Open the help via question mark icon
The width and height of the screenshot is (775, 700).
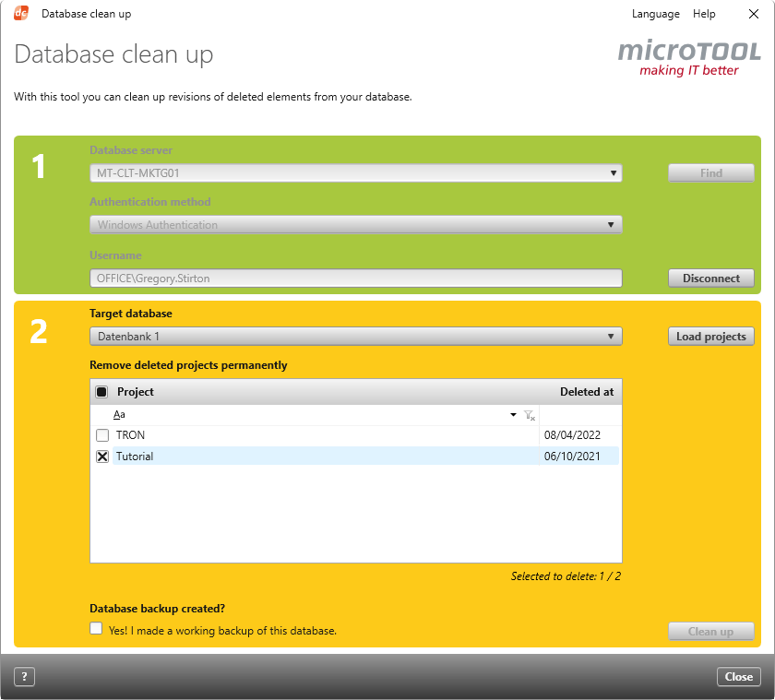pos(24,676)
